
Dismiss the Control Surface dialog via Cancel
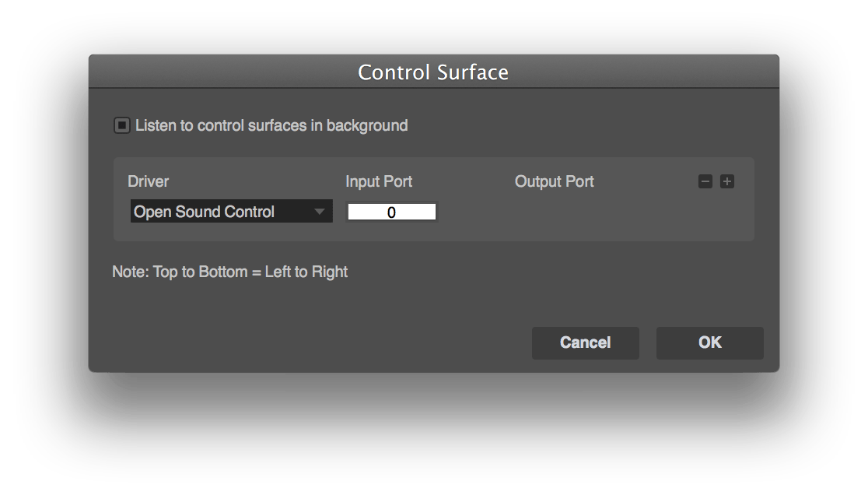[x=585, y=342]
